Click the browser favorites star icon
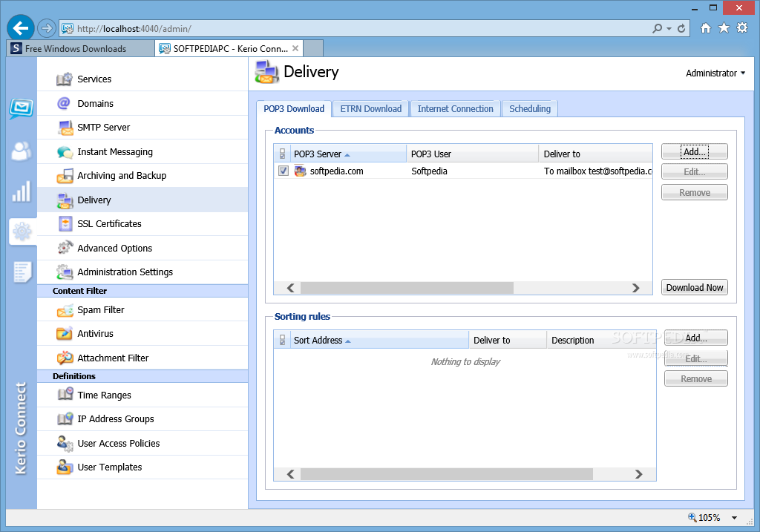Image resolution: width=760 pixels, height=532 pixels. point(724,28)
